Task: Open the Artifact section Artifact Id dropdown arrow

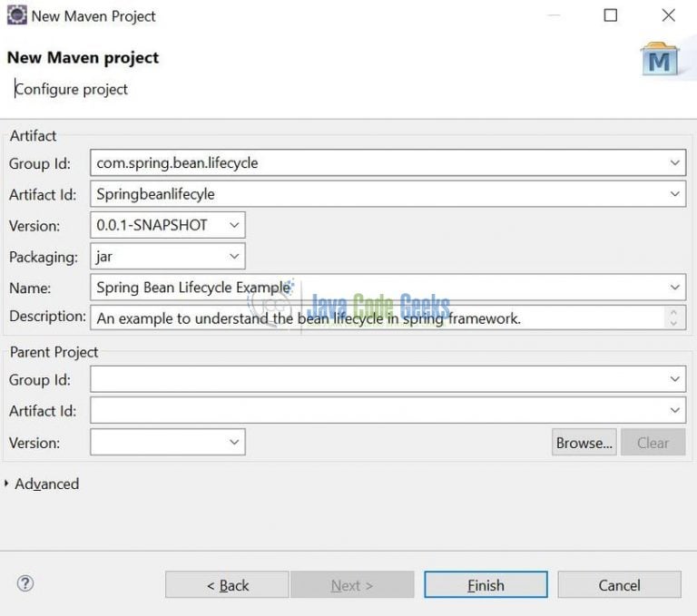Action: tap(675, 194)
